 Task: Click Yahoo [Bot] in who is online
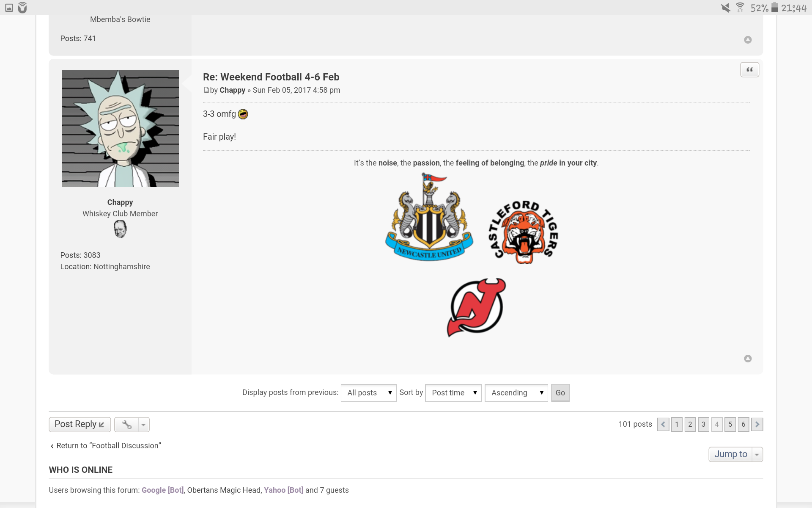283,490
